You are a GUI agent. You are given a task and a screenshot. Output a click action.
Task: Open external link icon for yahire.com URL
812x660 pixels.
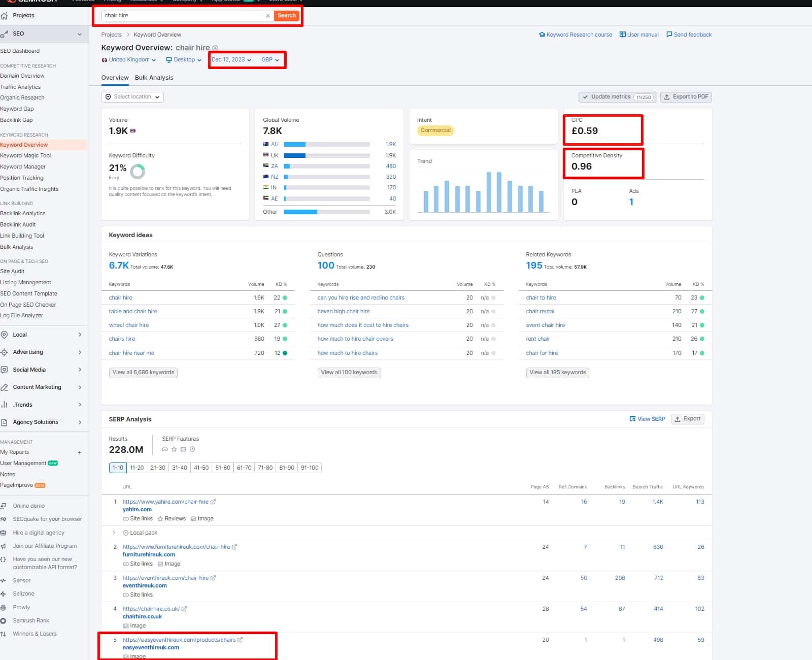pyautogui.click(x=213, y=502)
